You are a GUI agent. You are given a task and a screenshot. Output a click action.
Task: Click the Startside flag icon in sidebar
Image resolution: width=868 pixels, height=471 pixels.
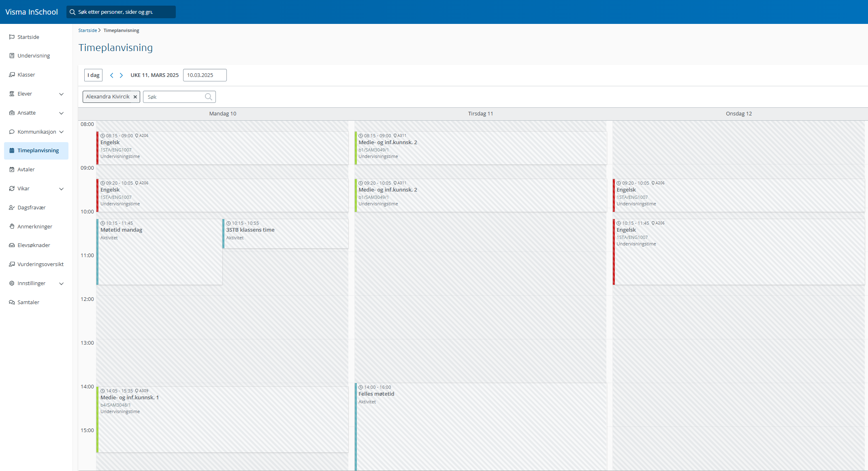pyautogui.click(x=12, y=37)
